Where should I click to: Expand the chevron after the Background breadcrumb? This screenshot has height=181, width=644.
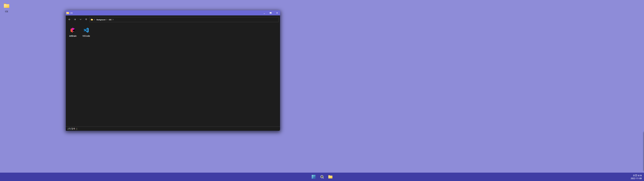pyautogui.click(x=107, y=19)
